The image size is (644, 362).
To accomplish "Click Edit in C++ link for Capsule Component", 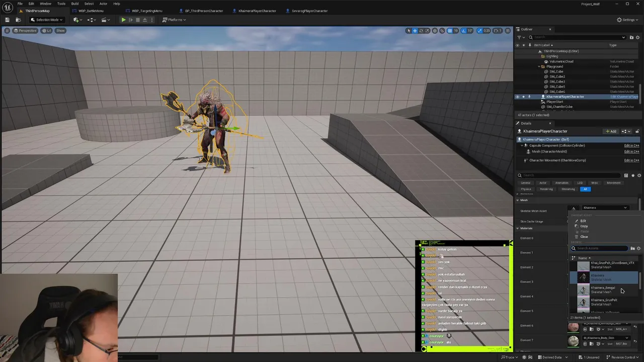I will (631, 145).
